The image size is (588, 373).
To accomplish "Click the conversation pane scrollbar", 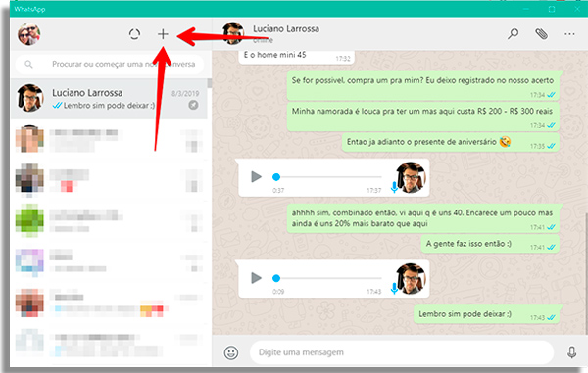I will (x=586, y=273).
